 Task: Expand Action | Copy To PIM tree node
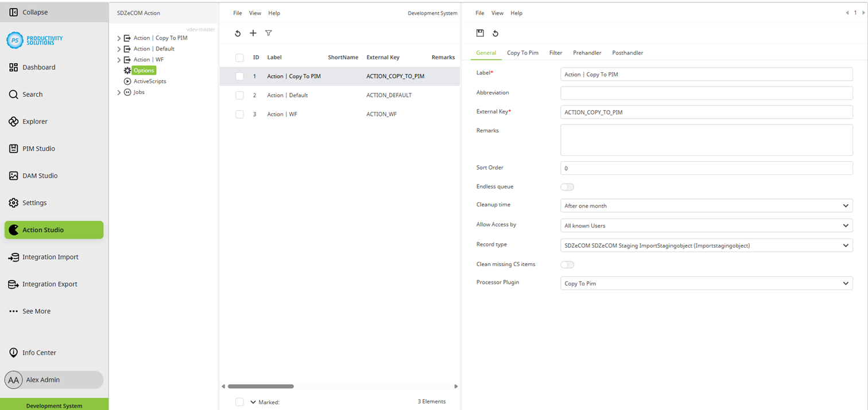[x=119, y=38]
